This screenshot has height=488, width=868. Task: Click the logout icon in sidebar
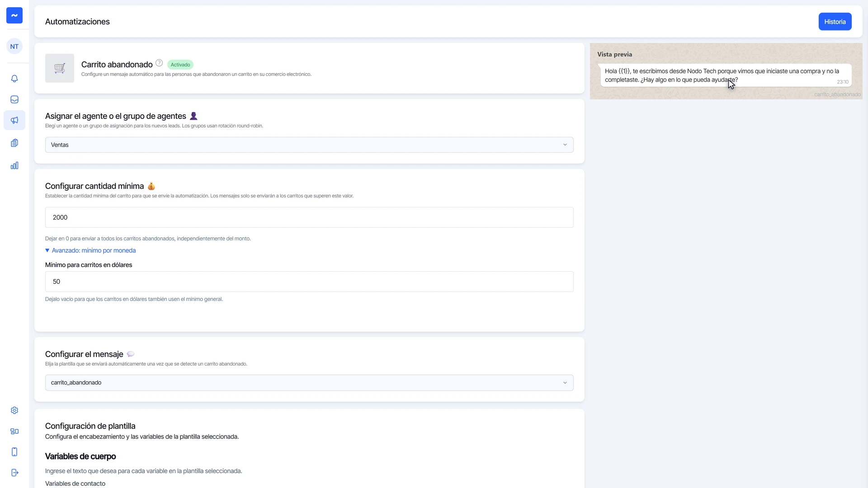coord(14,473)
